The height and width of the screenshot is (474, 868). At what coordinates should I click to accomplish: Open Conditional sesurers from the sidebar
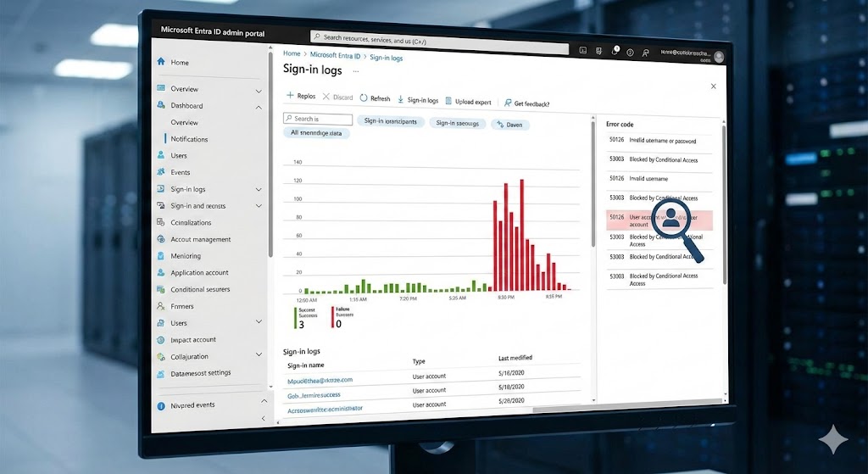pos(200,290)
